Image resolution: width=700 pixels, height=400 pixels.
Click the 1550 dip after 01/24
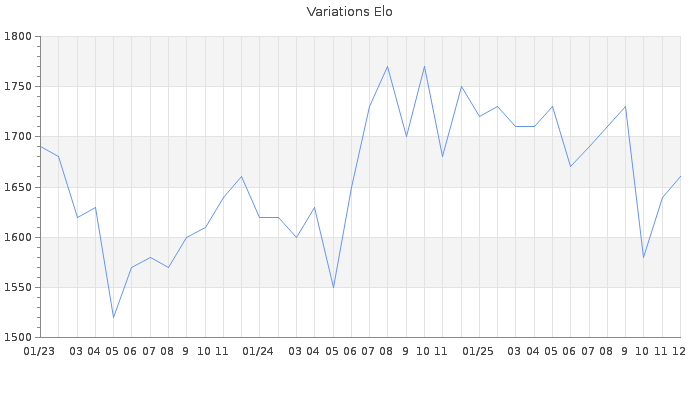click(x=333, y=287)
